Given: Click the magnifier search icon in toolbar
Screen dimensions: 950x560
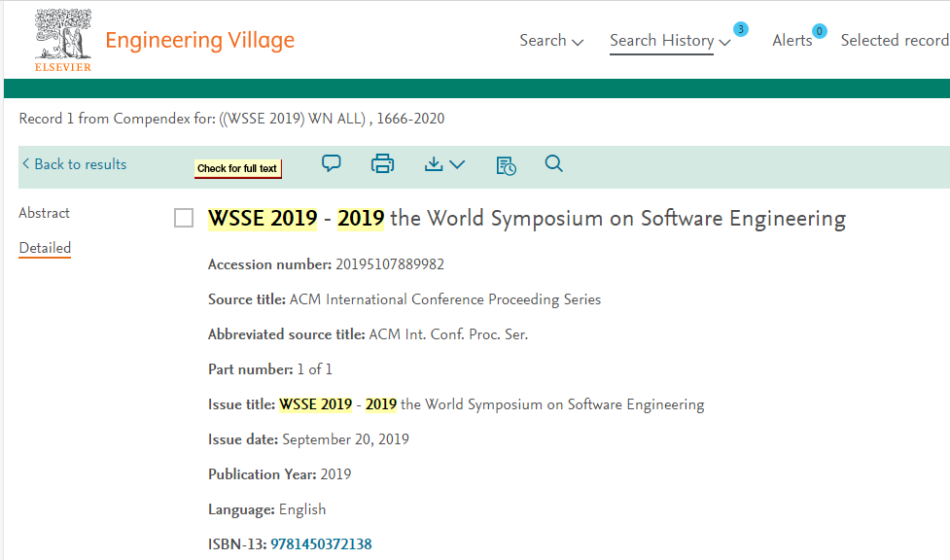Looking at the screenshot, I should [x=554, y=163].
